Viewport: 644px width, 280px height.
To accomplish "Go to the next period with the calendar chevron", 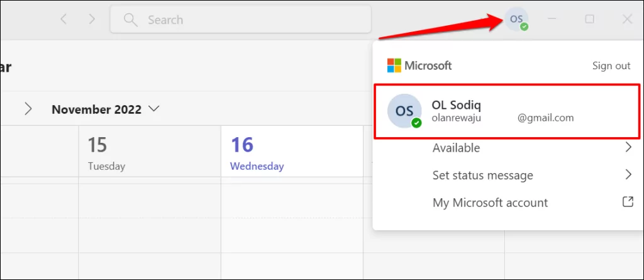I will click(x=28, y=109).
